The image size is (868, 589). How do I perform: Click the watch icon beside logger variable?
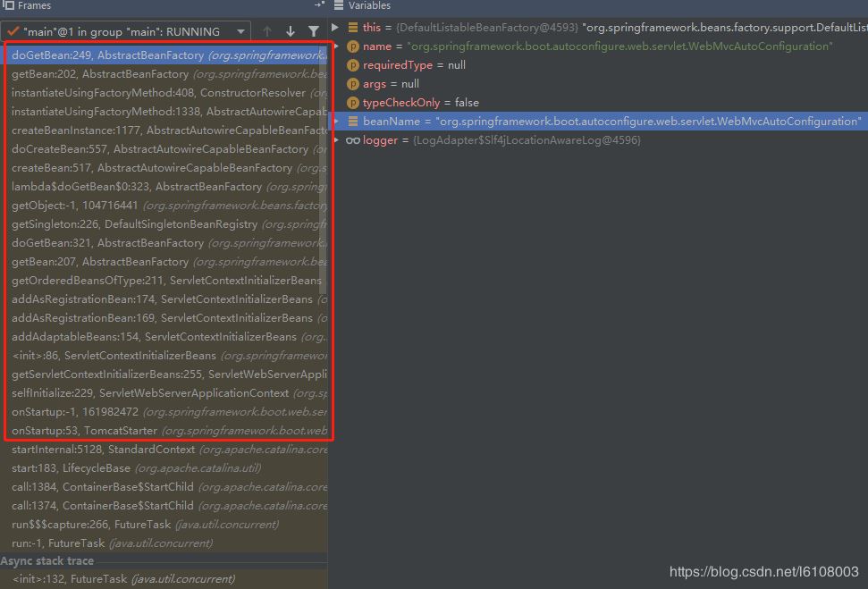(352, 140)
